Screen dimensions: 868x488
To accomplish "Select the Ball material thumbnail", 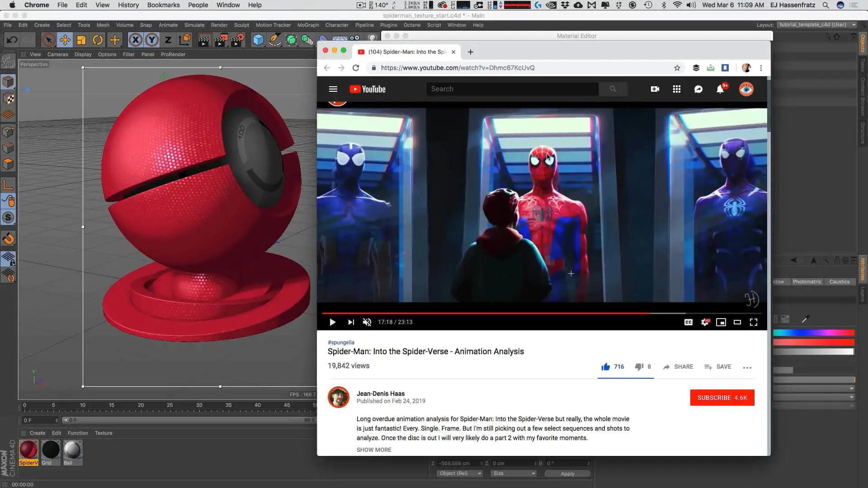I will click(72, 453).
